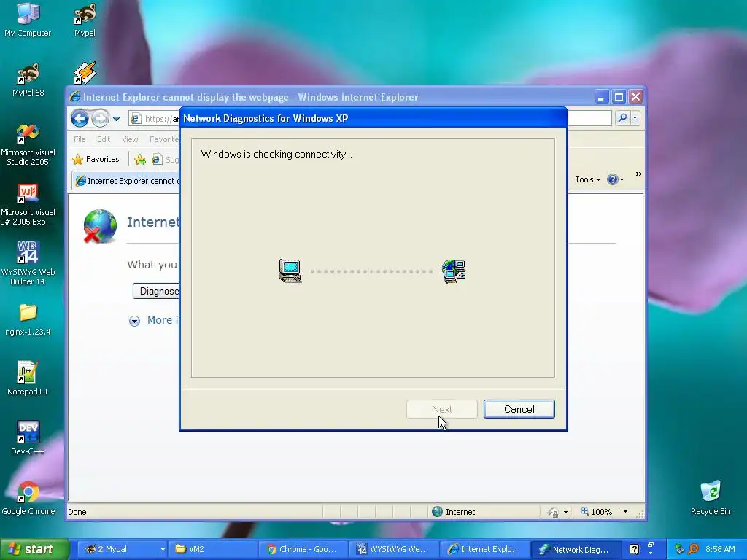Open the 2 Mypal taskbar group
This screenshot has width=747, height=560.
pyautogui.click(x=122, y=550)
